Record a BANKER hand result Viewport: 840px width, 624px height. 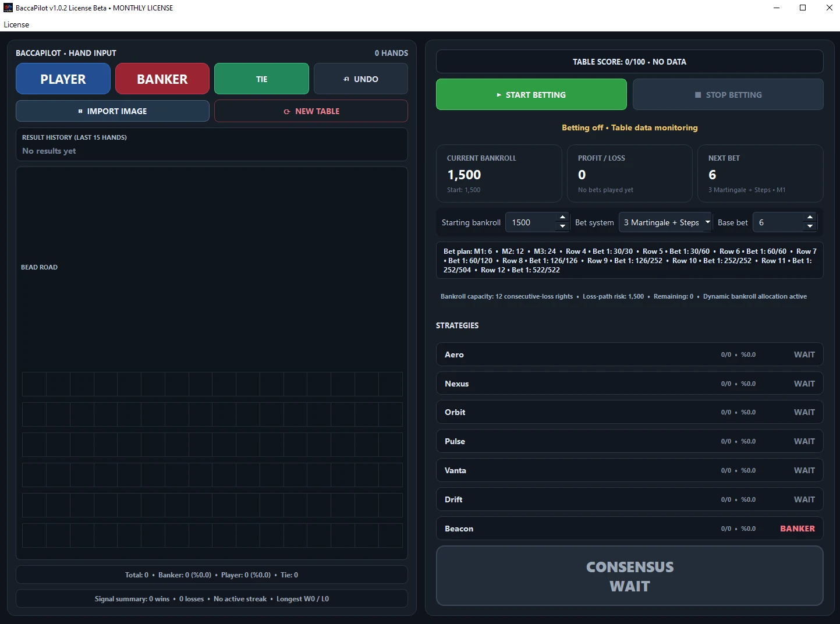pos(162,79)
